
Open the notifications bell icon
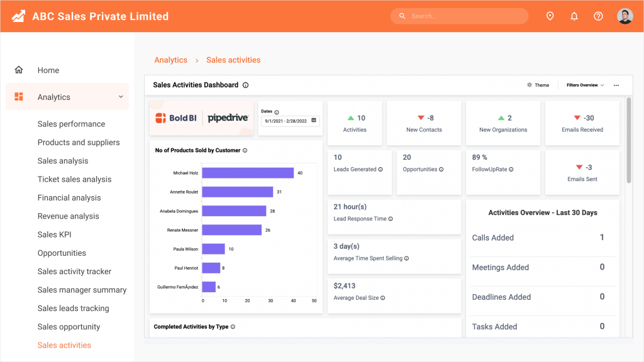coord(574,16)
